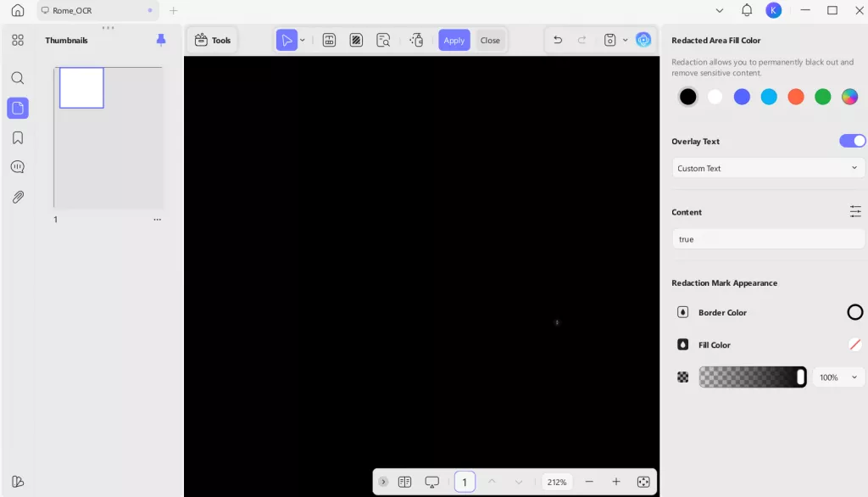This screenshot has width=868, height=497.
Task: Open the AI assistant
Action: click(x=643, y=39)
